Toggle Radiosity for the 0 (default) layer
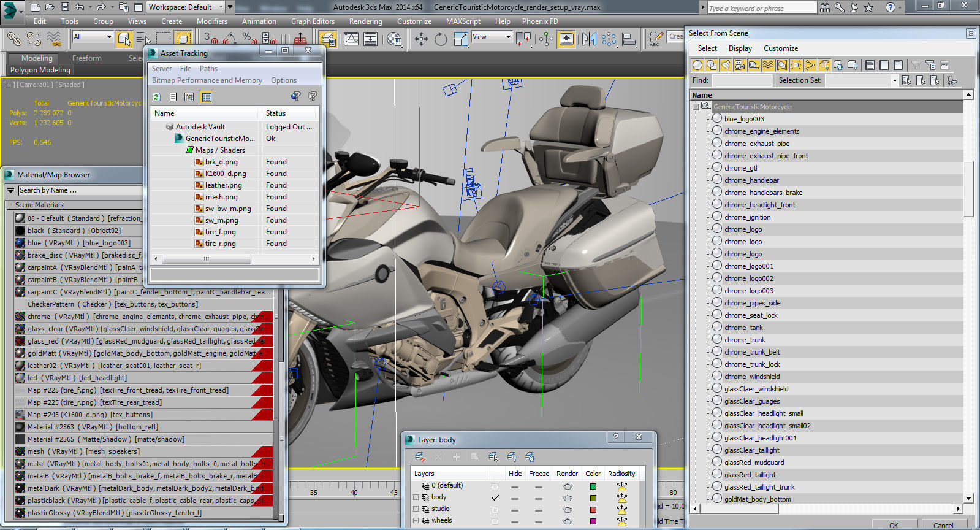Image resolution: width=980 pixels, height=530 pixels. click(622, 486)
